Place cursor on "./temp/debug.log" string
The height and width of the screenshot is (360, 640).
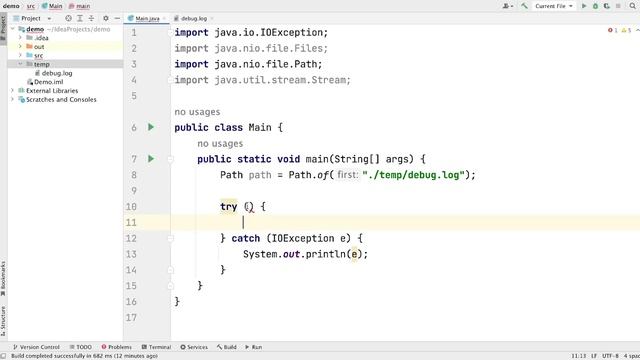point(414,175)
